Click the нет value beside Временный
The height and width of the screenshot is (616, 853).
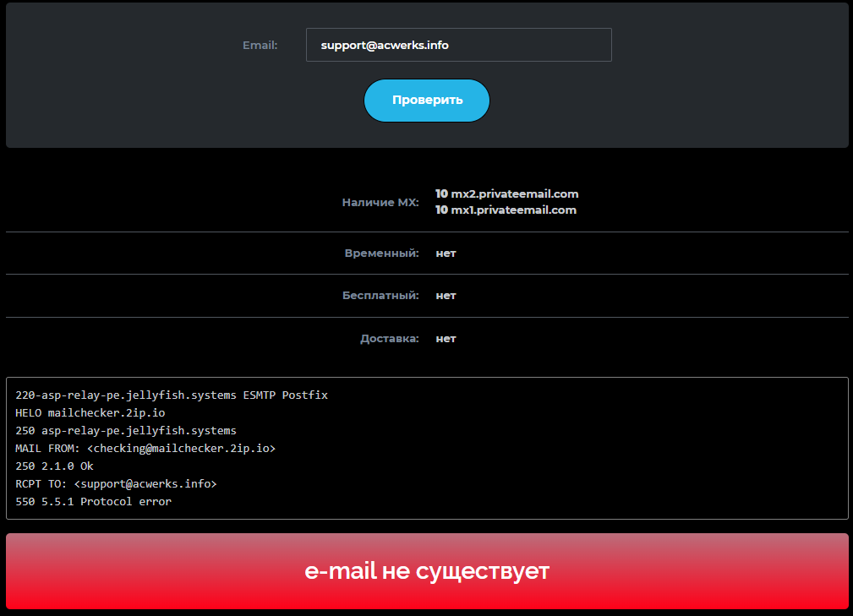446,253
